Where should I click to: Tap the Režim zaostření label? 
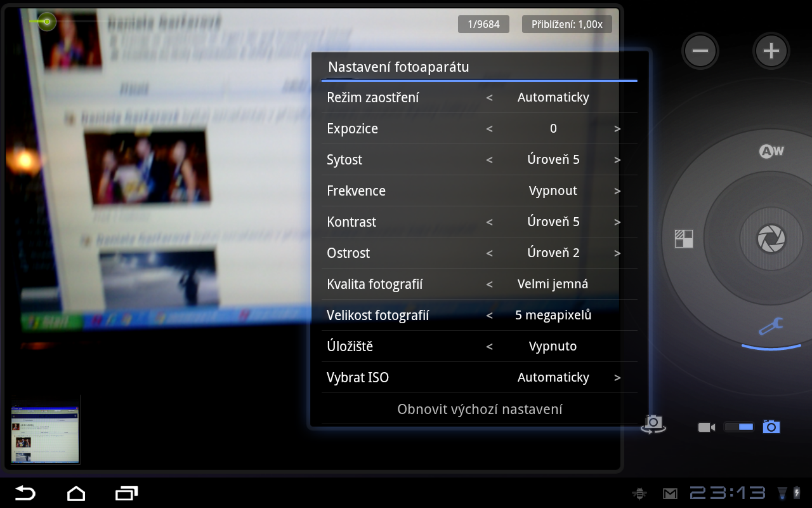click(x=373, y=98)
